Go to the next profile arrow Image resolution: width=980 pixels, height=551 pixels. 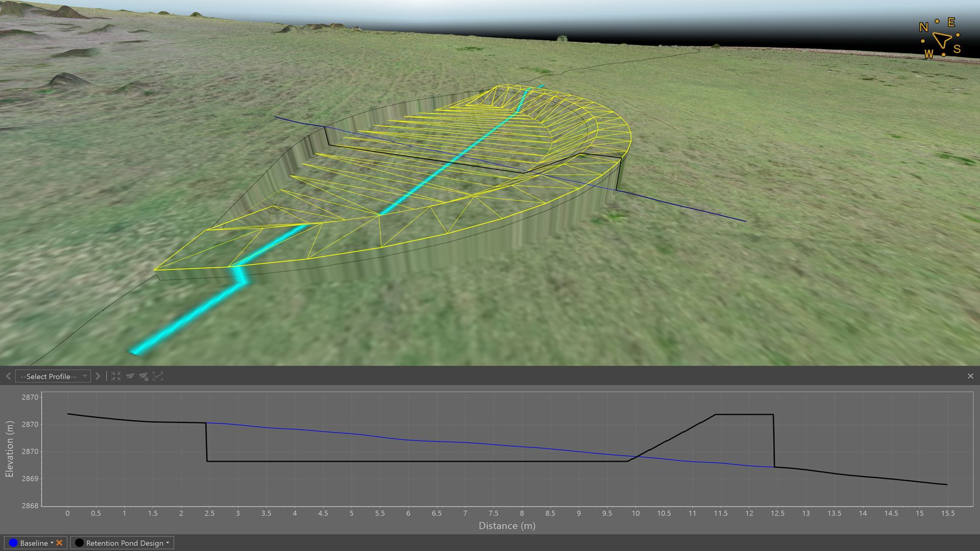click(98, 376)
